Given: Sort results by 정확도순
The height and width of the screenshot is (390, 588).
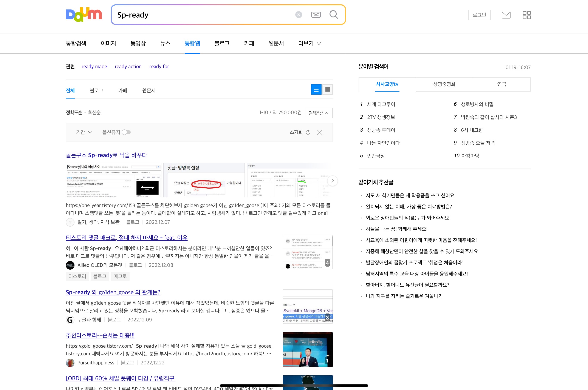Looking at the screenshot, I should tap(74, 112).
